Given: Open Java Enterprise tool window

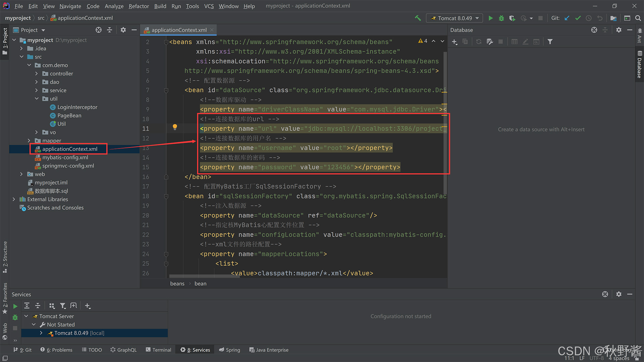Looking at the screenshot, I should 269,350.
